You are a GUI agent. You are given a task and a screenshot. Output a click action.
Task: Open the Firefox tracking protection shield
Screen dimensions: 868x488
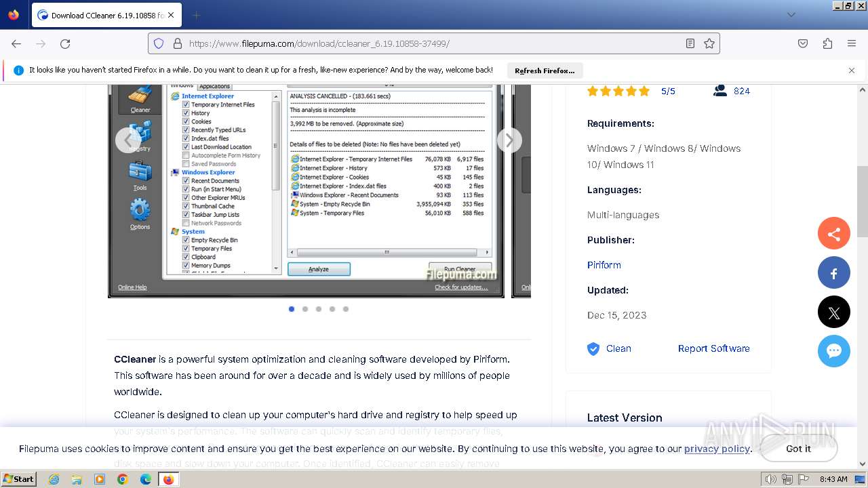pos(159,43)
